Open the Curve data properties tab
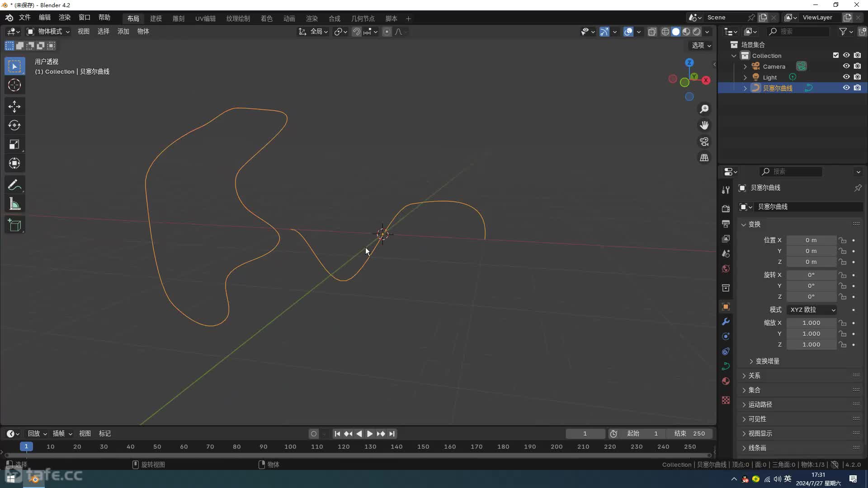868x488 pixels. (x=726, y=366)
